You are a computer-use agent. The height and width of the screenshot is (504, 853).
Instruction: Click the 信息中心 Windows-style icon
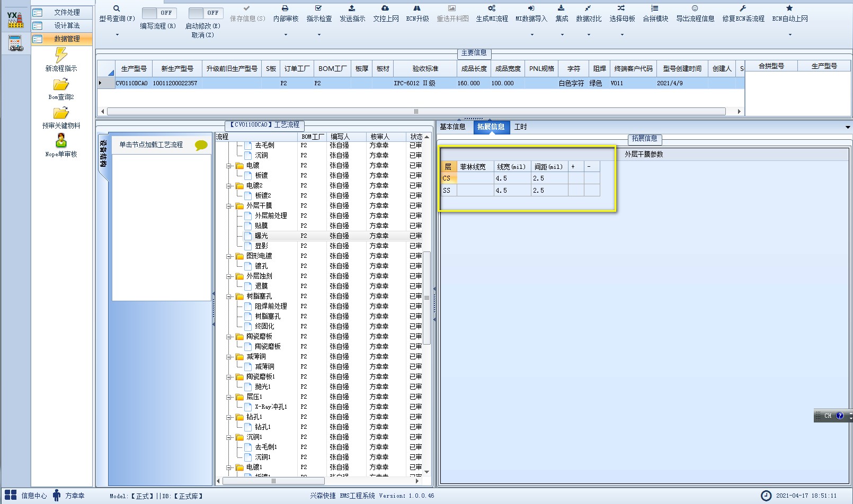click(x=11, y=496)
